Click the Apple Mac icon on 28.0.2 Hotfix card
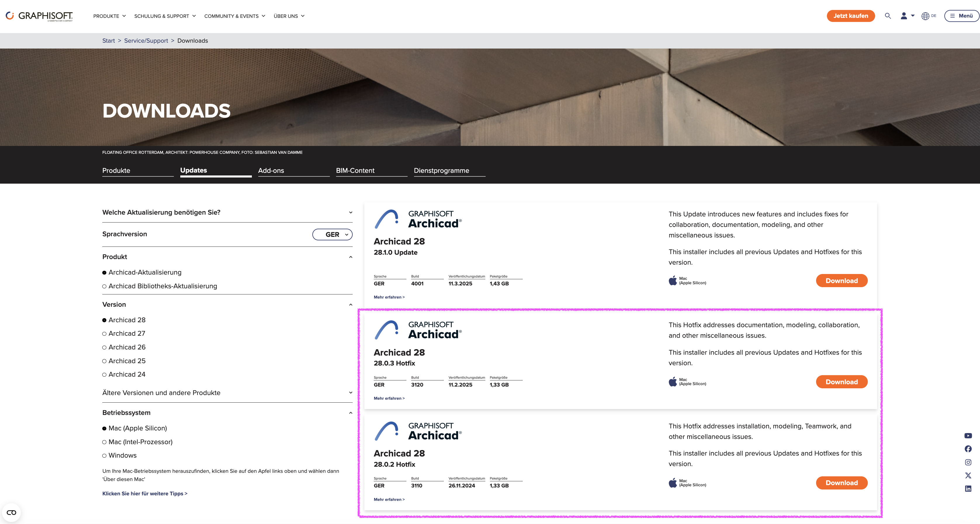 pos(673,483)
